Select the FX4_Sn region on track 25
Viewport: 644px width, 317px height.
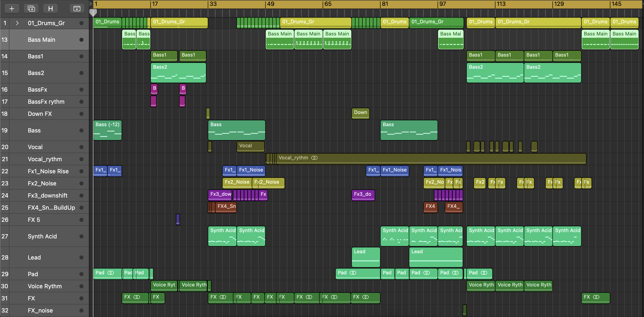click(x=226, y=207)
